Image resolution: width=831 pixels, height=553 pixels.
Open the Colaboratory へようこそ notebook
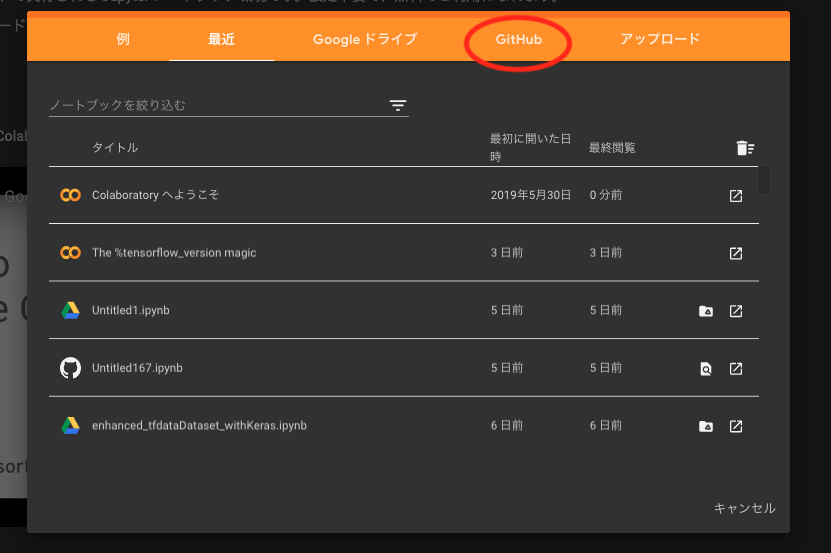(x=155, y=195)
